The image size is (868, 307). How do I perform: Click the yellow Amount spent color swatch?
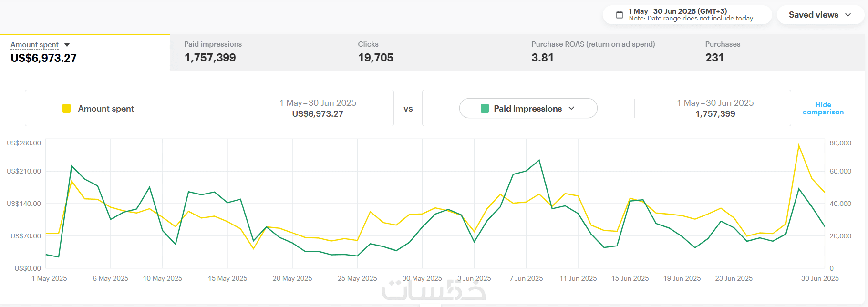(x=67, y=108)
